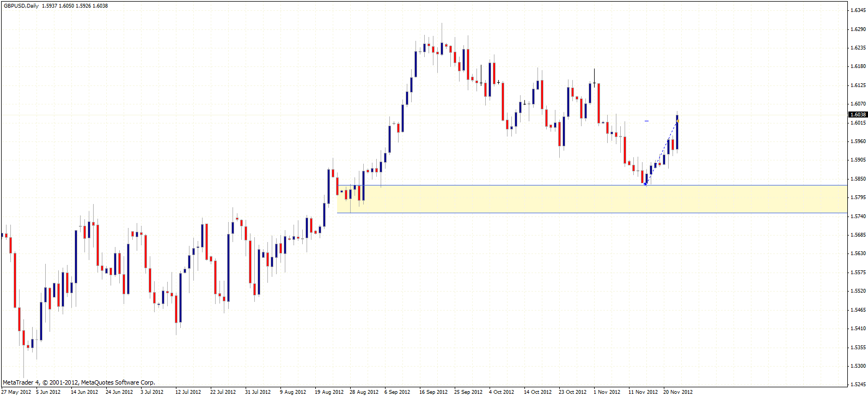The image size is (868, 396).
Task: Click the 14 Jun 2012 date label
Action: point(84,392)
